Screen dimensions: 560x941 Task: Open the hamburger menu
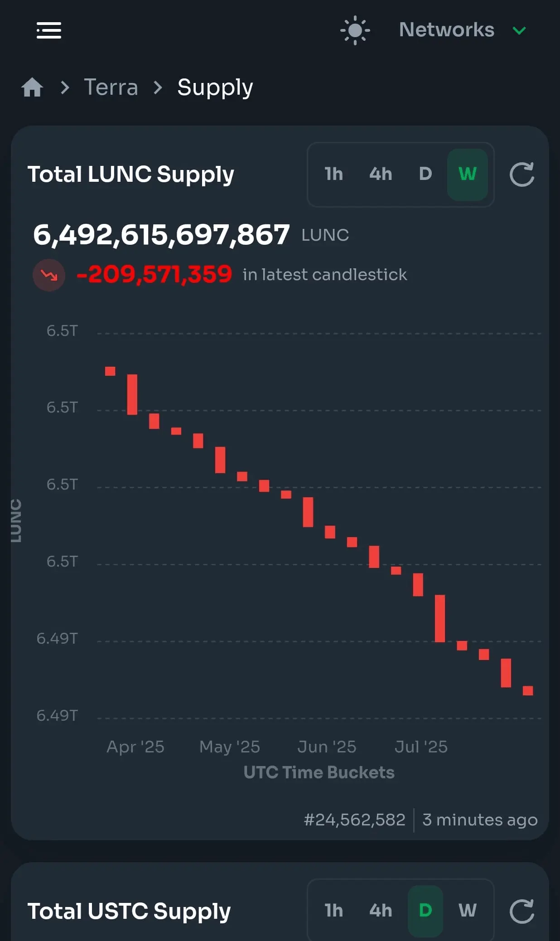coord(49,30)
